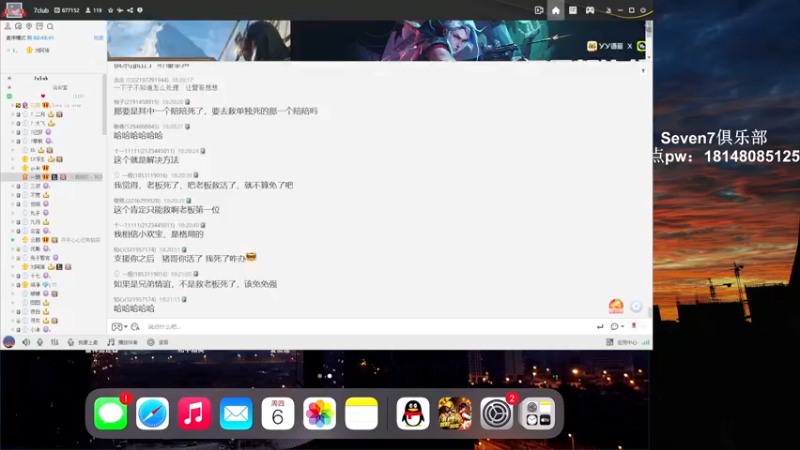The image size is (800, 450).
Task: Click the record button in bottom toolbar
Action: [158, 342]
